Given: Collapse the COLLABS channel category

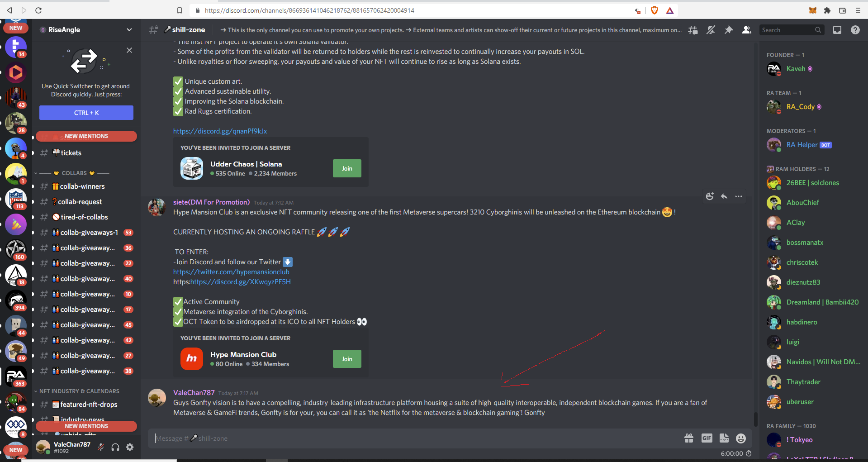Looking at the screenshot, I should coord(73,173).
